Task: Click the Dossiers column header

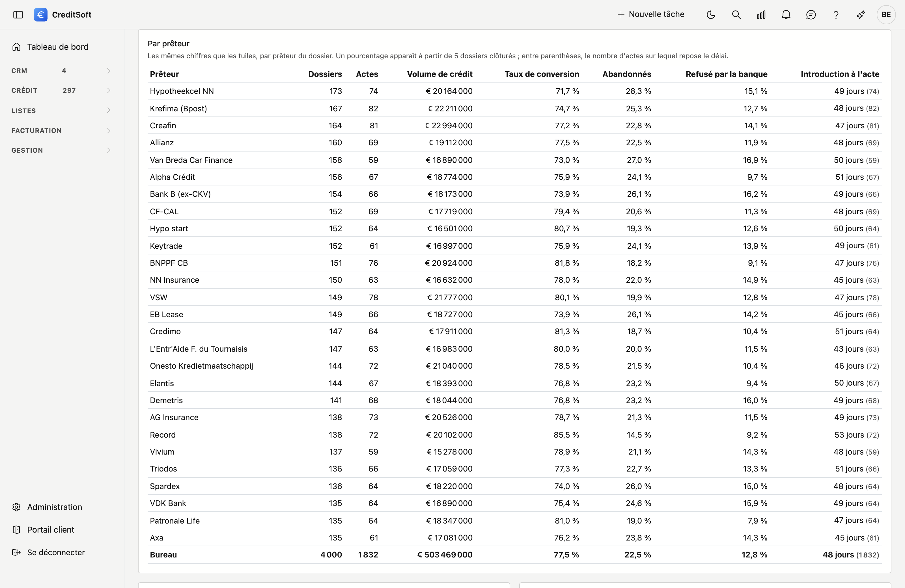Action: coord(325,74)
